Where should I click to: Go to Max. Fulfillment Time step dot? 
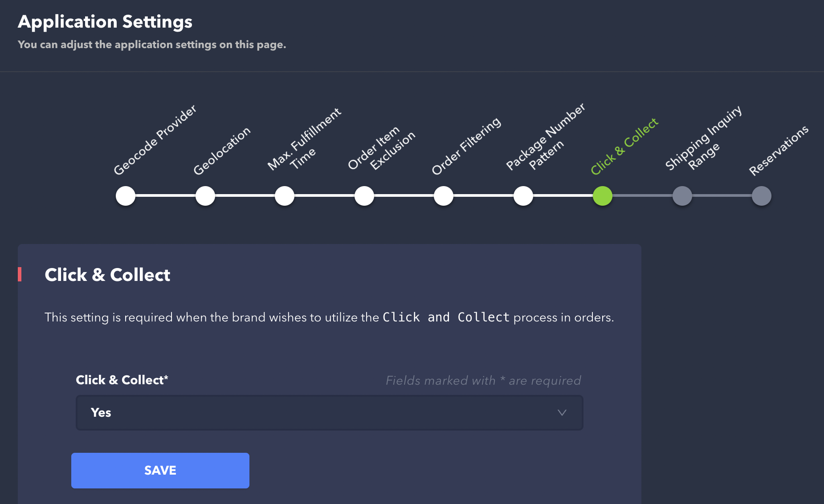(x=285, y=196)
